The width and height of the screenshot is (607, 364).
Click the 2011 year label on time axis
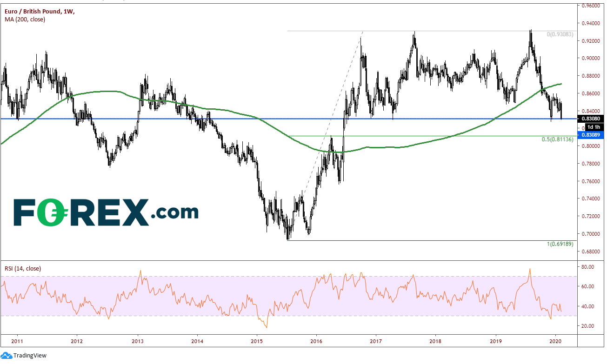tap(18, 341)
